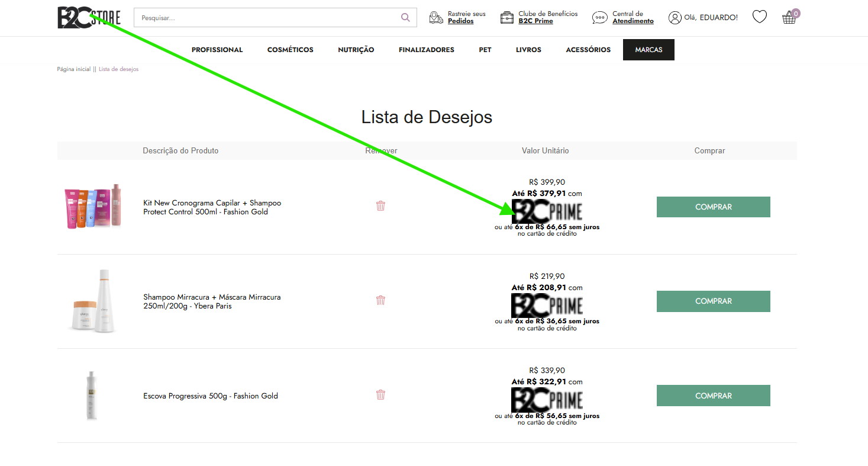The width and height of the screenshot is (868, 466).
Task: Open the LIVROS menu
Action: [x=528, y=50]
